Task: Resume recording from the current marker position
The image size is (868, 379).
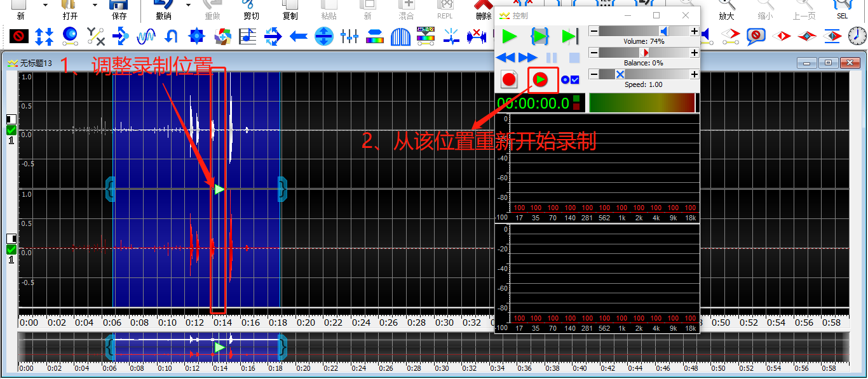Action: [541, 79]
